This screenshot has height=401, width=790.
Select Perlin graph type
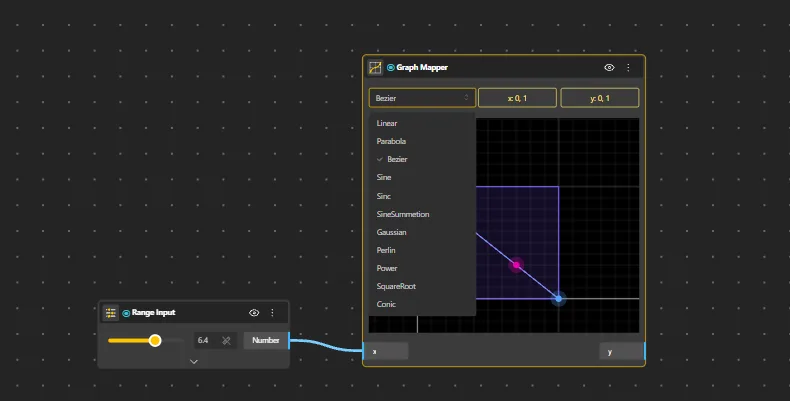(x=422, y=250)
